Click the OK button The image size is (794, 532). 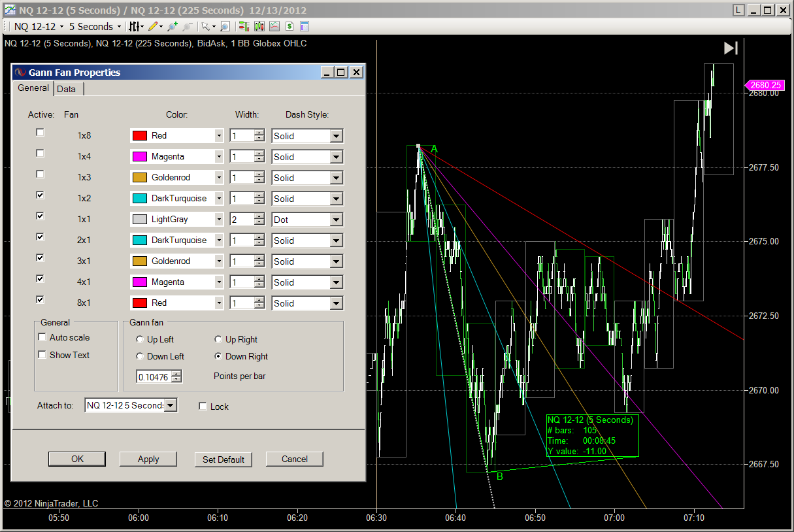point(77,459)
